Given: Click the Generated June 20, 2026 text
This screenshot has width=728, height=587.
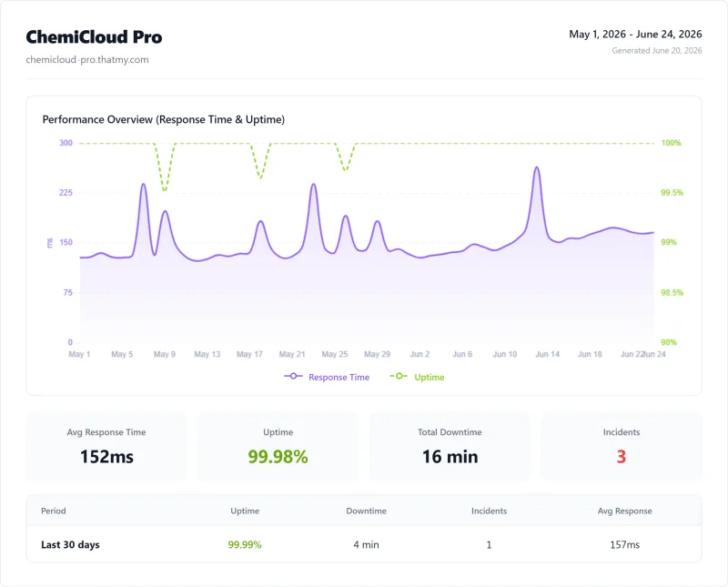Looking at the screenshot, I should click(656, 51).
